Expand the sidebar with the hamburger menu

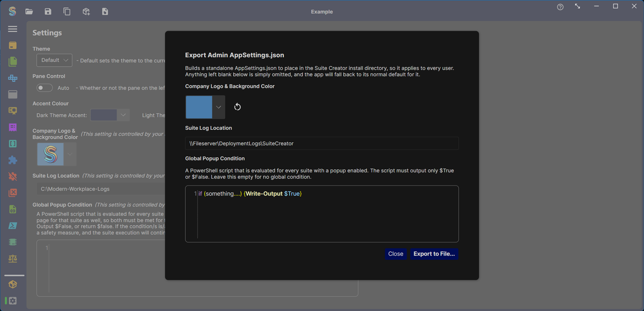pyautogui.click(x=12, y=29)
